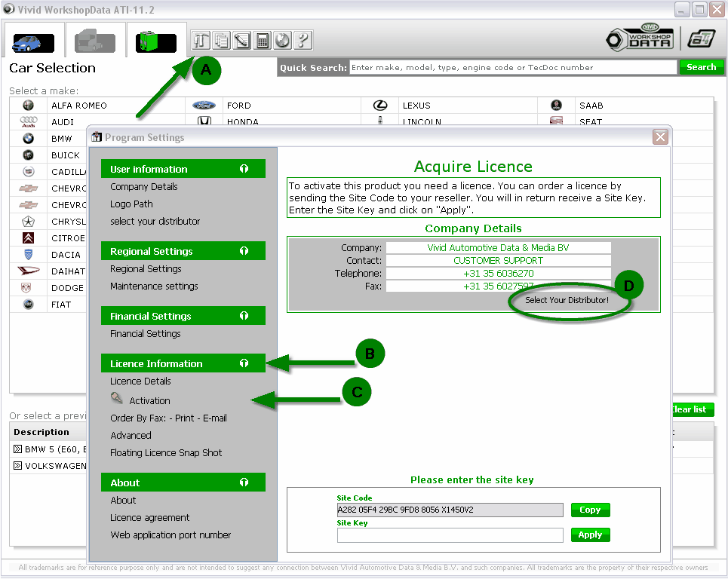The image size is (728, 579).
Task: Collapse the Financial Settings header section
Action: 244,316
